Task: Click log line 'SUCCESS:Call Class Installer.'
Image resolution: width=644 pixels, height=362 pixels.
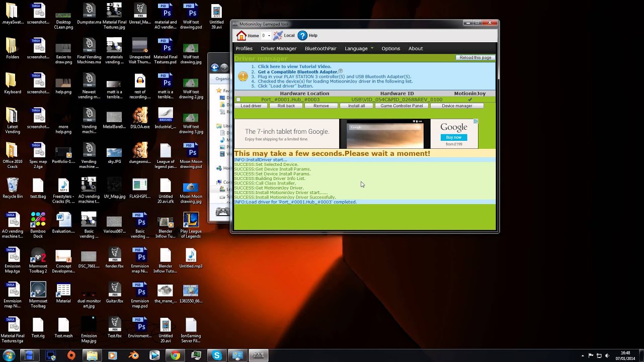Action: 265,183
